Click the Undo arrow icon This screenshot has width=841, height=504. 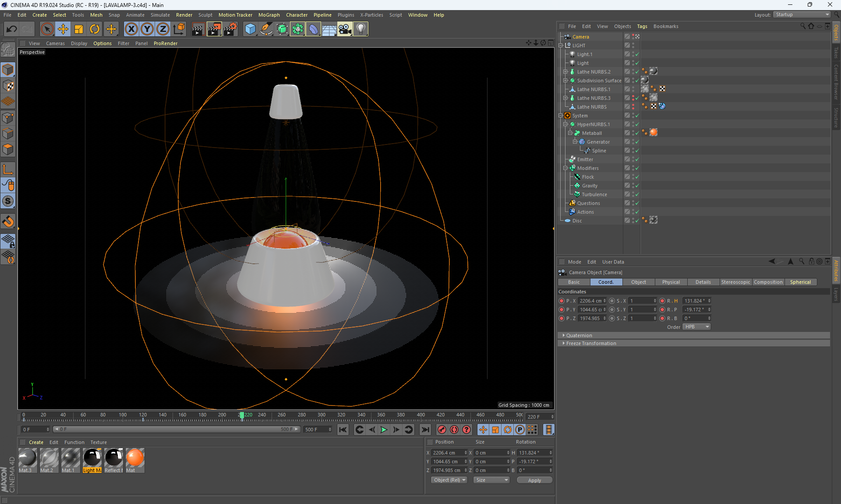[x=12, y=29]
